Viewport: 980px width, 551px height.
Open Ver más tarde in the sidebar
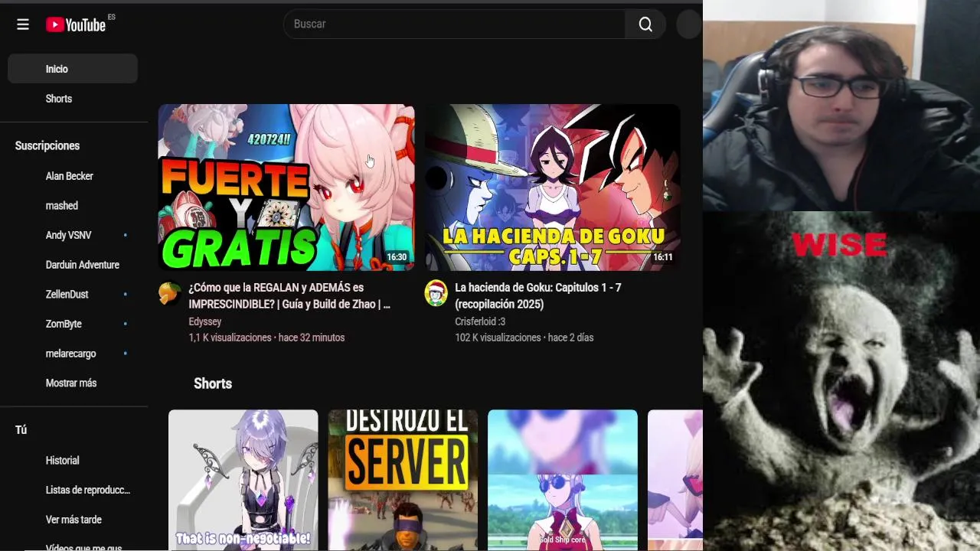click(x=73, y=520)
